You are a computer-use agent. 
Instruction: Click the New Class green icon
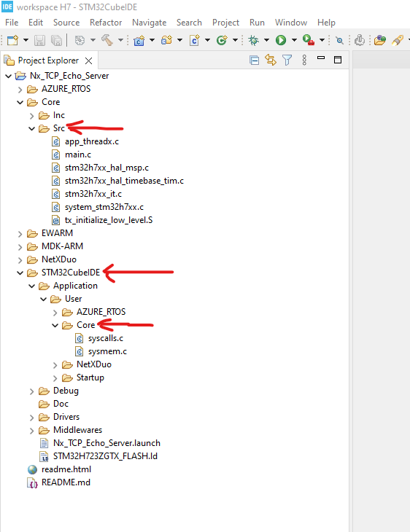coord(222,40)
